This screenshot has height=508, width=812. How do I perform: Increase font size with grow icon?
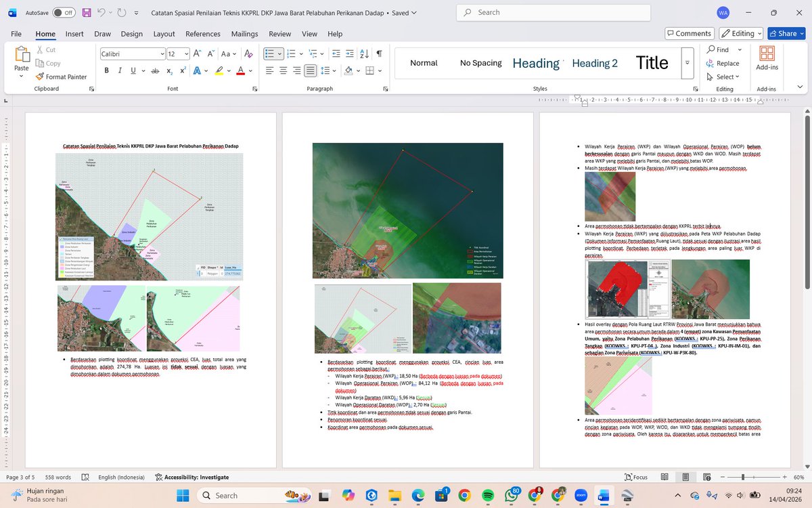pos(197,54)
